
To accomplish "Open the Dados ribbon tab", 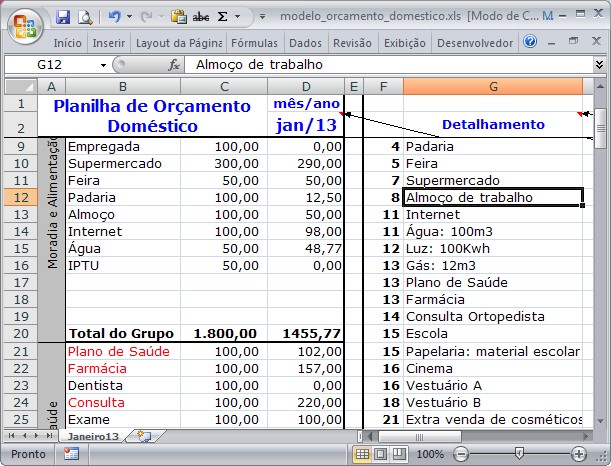I will (306, 43).
